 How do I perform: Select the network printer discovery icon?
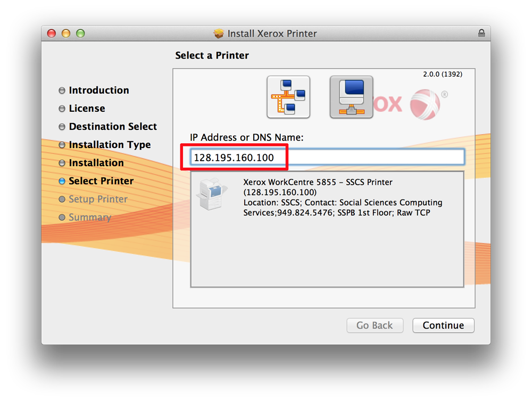pyautogui.click(x=288, y=97)
